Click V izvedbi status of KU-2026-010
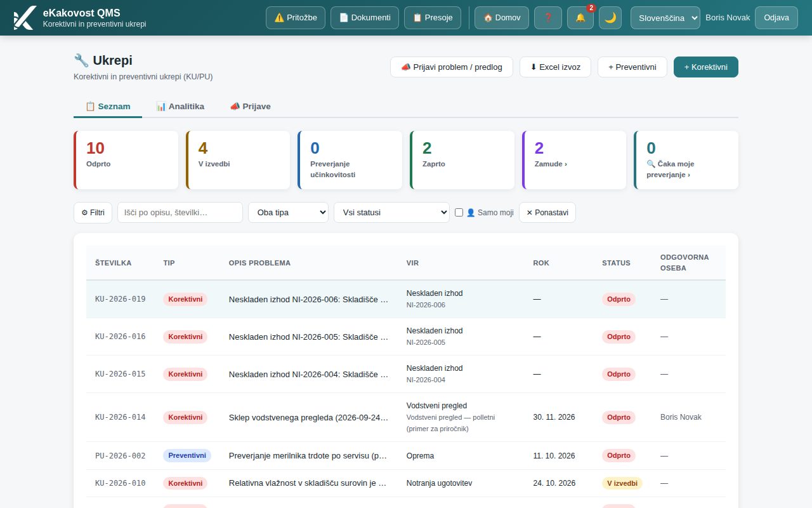 (x=622, y=483)
